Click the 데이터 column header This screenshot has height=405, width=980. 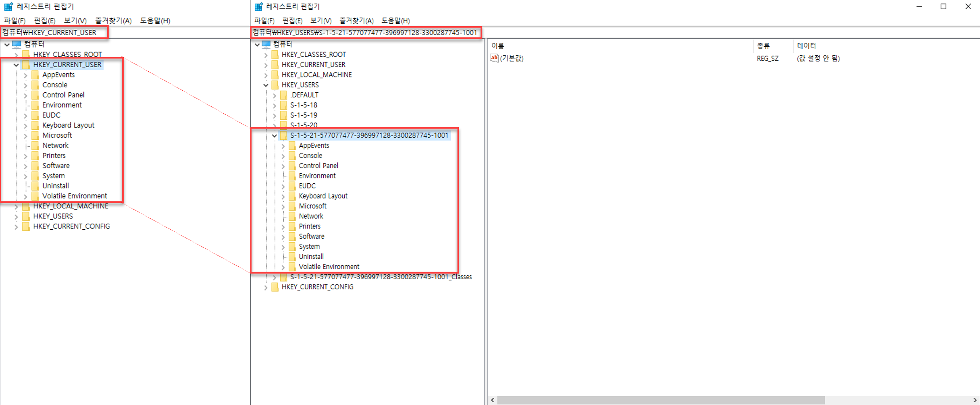(807, 46)
